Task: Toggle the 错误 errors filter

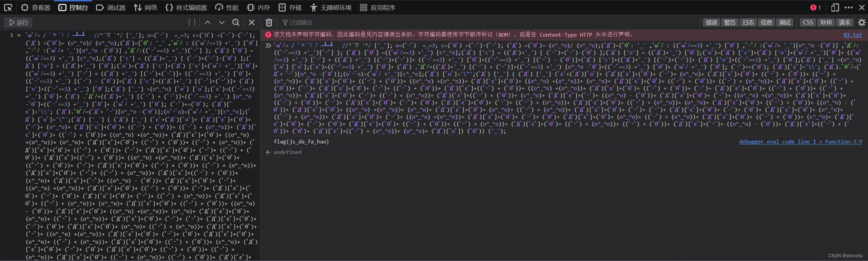Action: pyautogui.click(x=712, y=22)
